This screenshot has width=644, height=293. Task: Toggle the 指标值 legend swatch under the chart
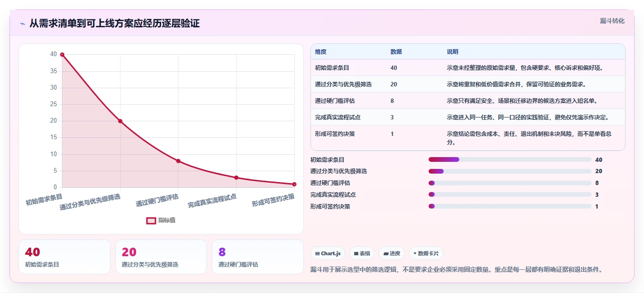151,220
